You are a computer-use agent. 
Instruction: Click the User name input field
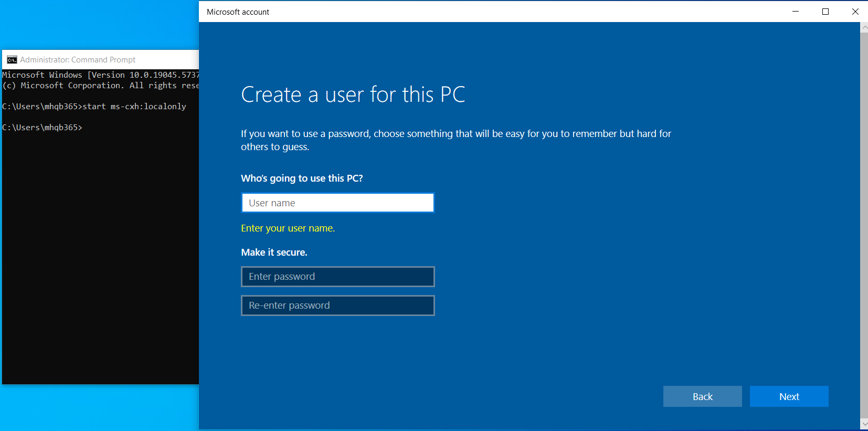coord(337,203)
